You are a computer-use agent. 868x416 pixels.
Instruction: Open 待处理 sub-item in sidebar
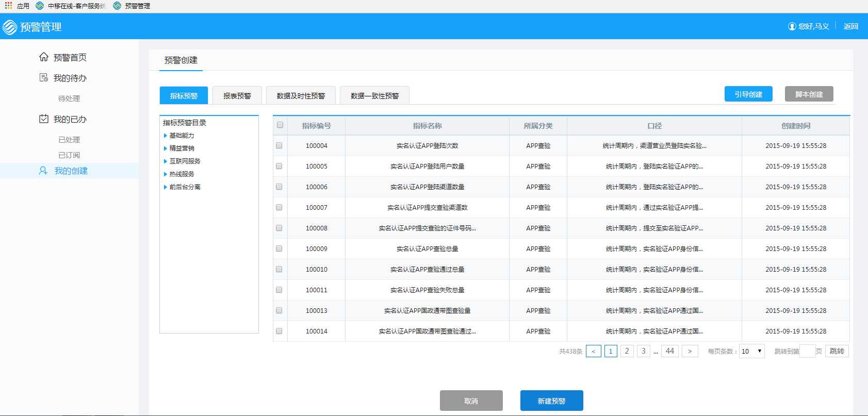[69, 98]
